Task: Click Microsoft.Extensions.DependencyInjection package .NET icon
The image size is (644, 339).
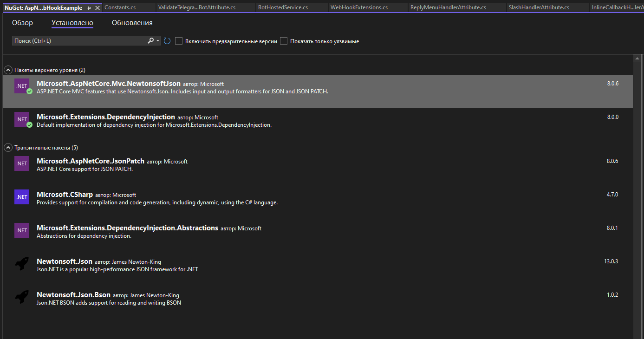Action: [22, 119]
